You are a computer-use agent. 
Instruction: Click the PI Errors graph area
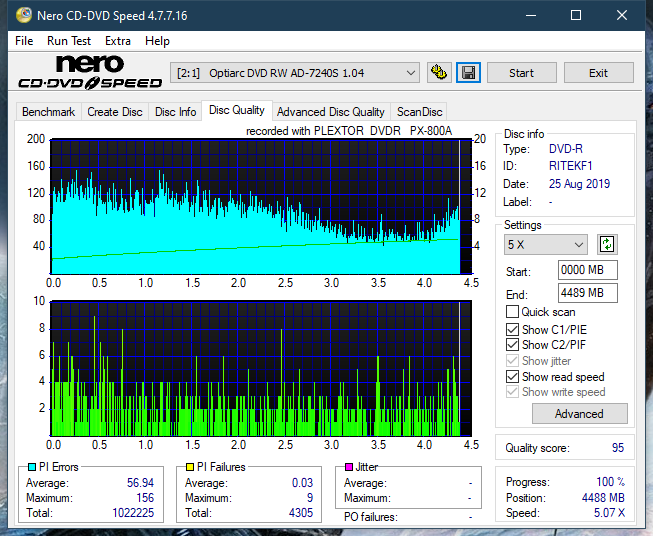pos(261,207)
